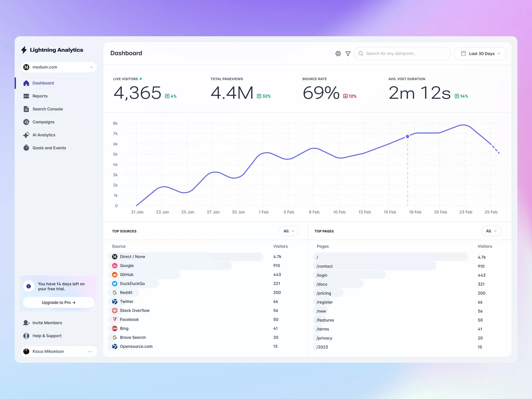Click the Campaigns sidebar icon
532x399 pixels.
click(x=26, y=122)
